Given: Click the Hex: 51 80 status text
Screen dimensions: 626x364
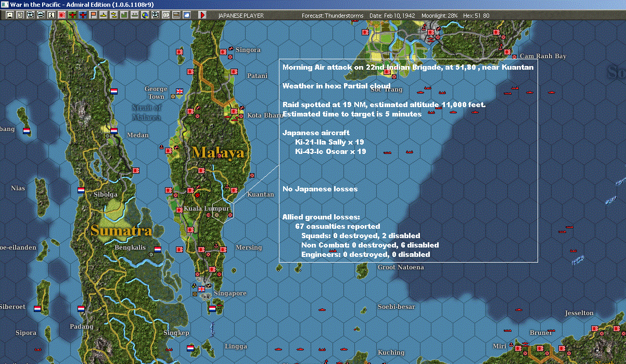Looking at the screenshot, I should coord(476,16).
